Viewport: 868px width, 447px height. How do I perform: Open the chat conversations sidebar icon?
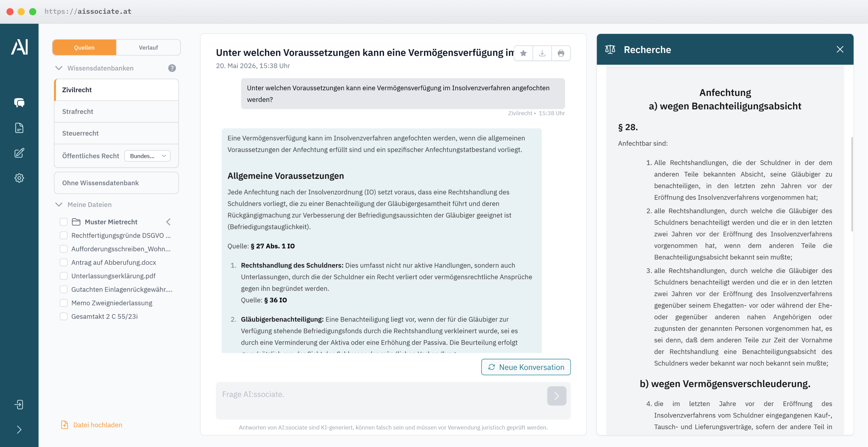point(19,103)
